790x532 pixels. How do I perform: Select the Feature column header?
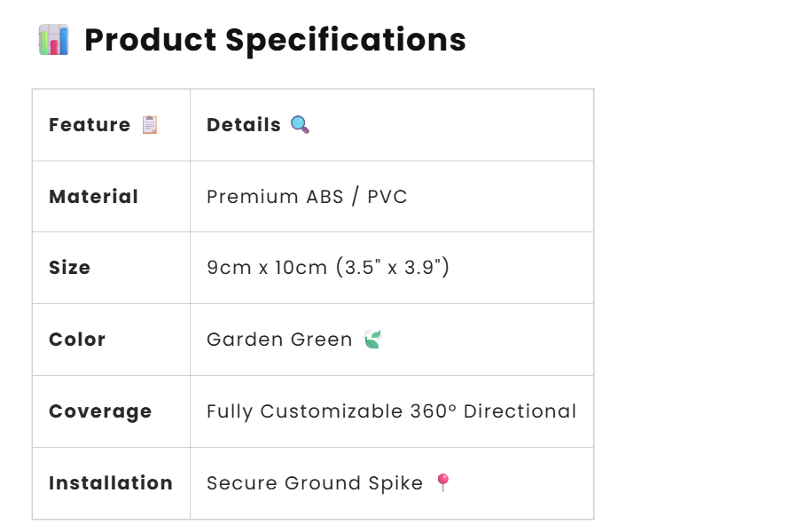click(x=90, y=125)
